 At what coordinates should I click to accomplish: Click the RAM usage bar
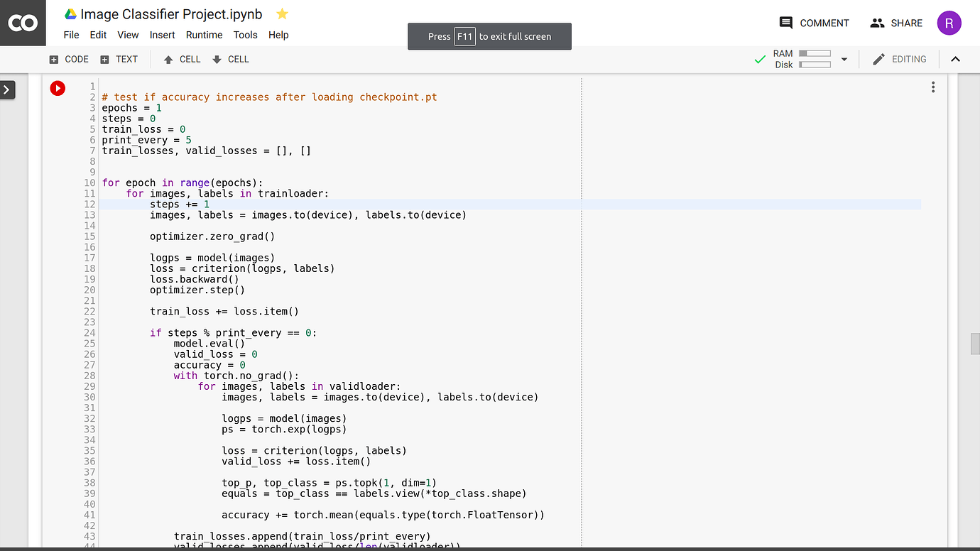click(x=815, y=53)
